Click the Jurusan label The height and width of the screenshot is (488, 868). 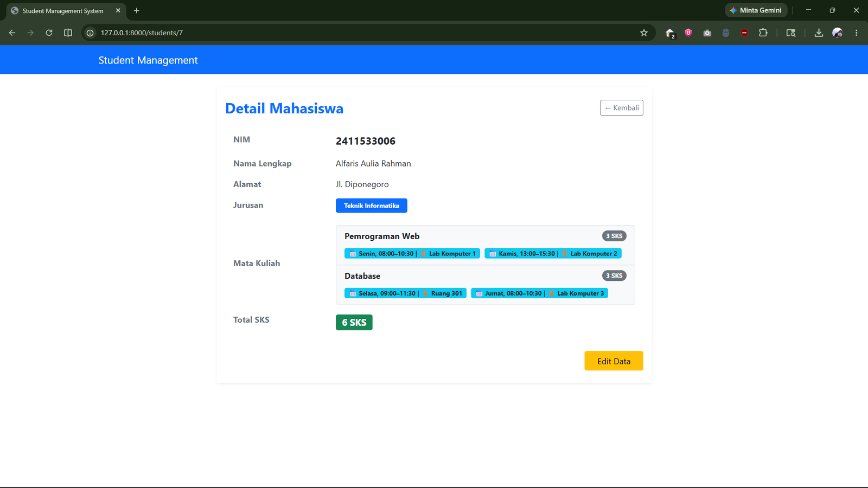pos(248,205)
